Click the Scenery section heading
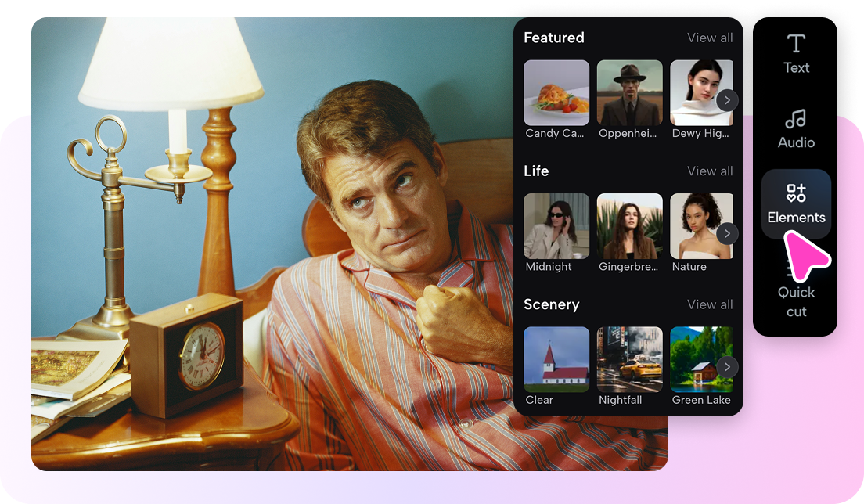 (x=552, y=304)
